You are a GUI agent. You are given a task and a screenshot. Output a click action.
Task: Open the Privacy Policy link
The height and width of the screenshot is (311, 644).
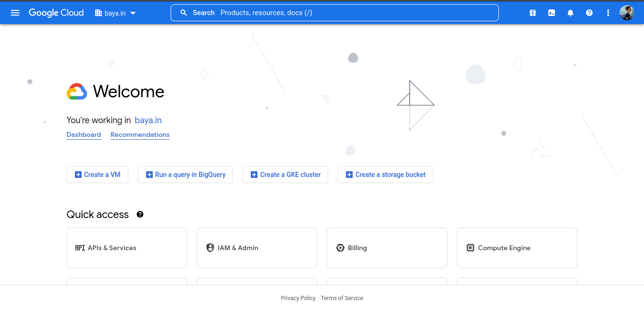point(298,298)
